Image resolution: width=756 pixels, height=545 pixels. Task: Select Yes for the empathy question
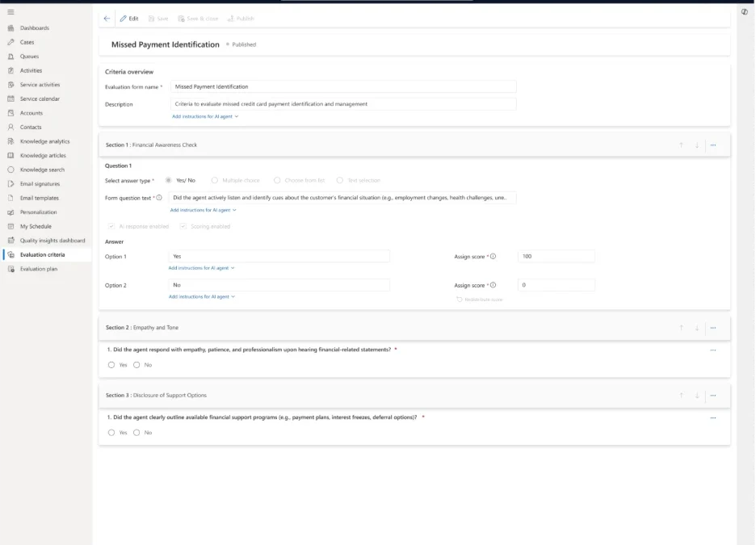[x=111, y=365]
